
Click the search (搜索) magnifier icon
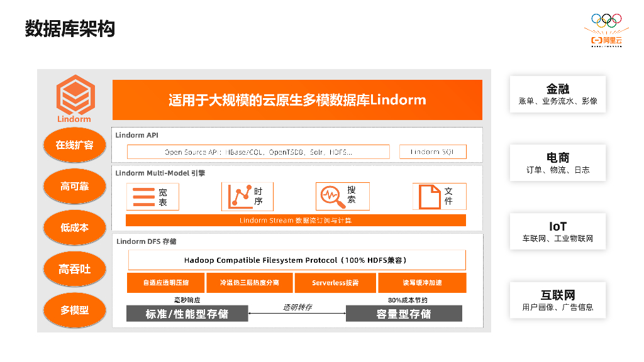coord(333,197)
